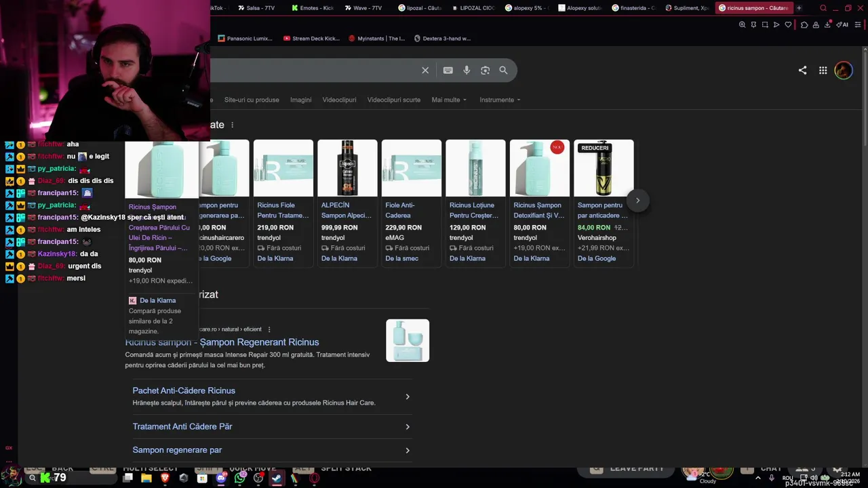Image resolution: width=868 pixels, height=488 pixels.
Task: Switch to the Emotes - Kick browser tab
Action: [x=312, y=8]
